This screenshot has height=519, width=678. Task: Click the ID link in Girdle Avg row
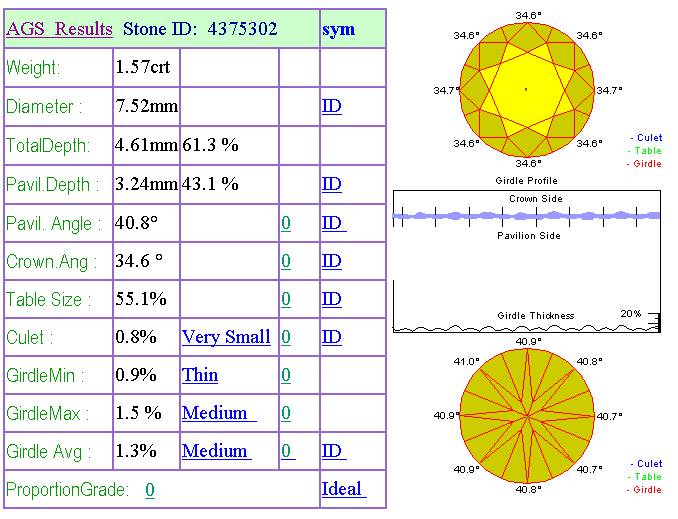point(334,451)
